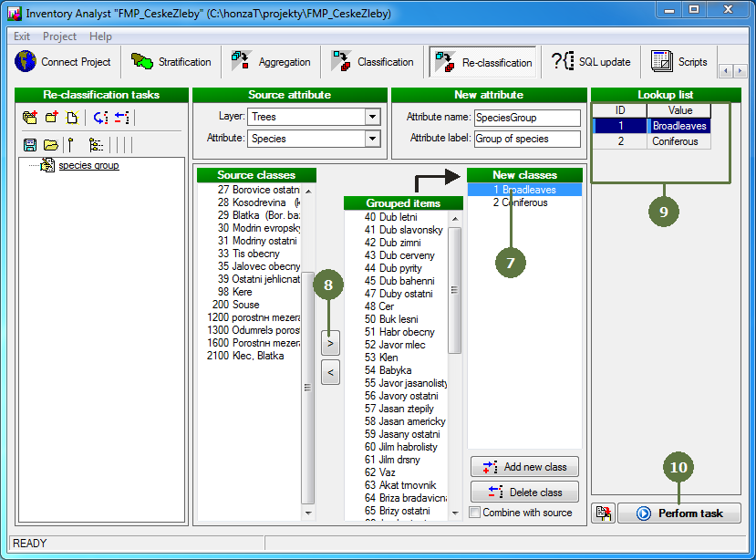Enable the Combine with source checkbox
Viewport: 756px width, 560px height.
coord(475,513)
